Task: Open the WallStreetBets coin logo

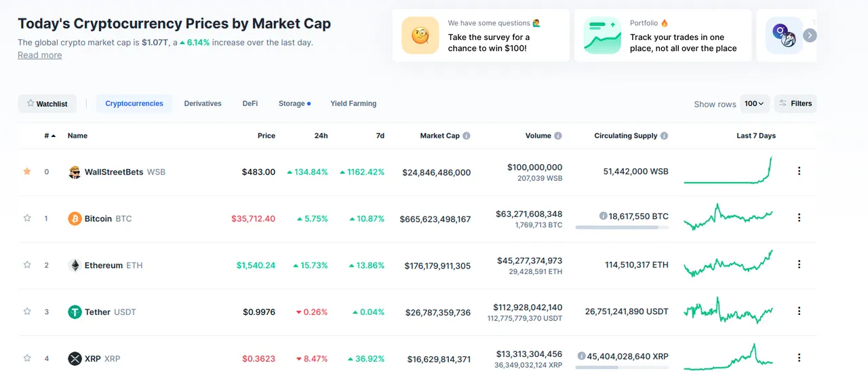Action: coord(75,172)
